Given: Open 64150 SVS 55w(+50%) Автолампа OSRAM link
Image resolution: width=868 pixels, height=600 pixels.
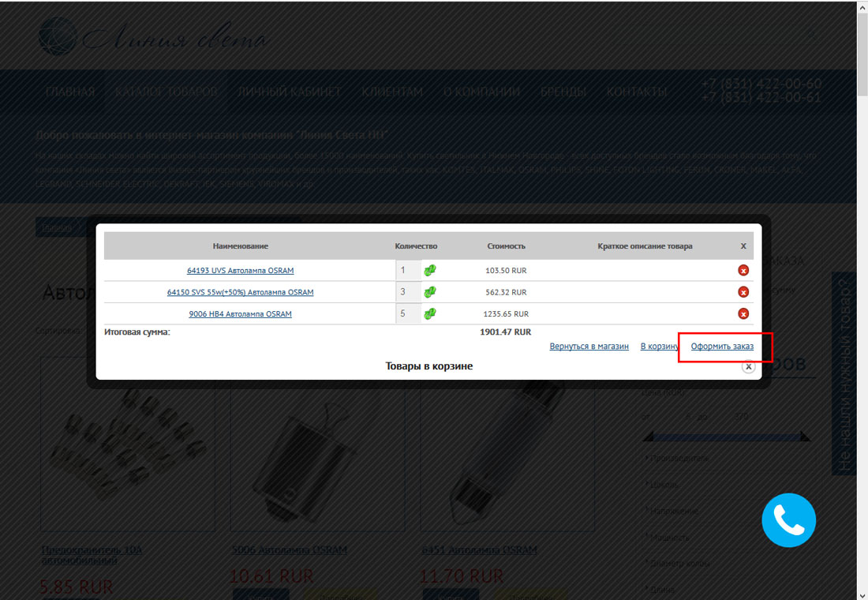Looking at the screenshot, I should 240,292.
